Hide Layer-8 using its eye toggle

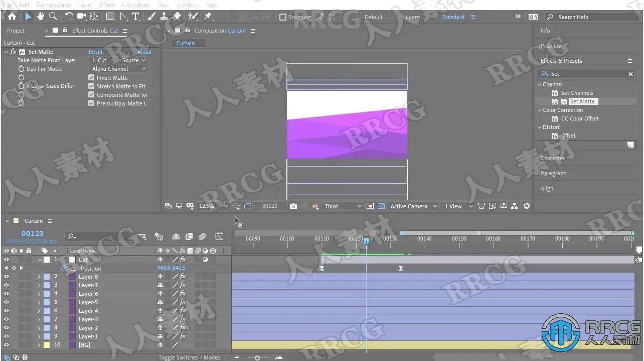pos(7,277)
